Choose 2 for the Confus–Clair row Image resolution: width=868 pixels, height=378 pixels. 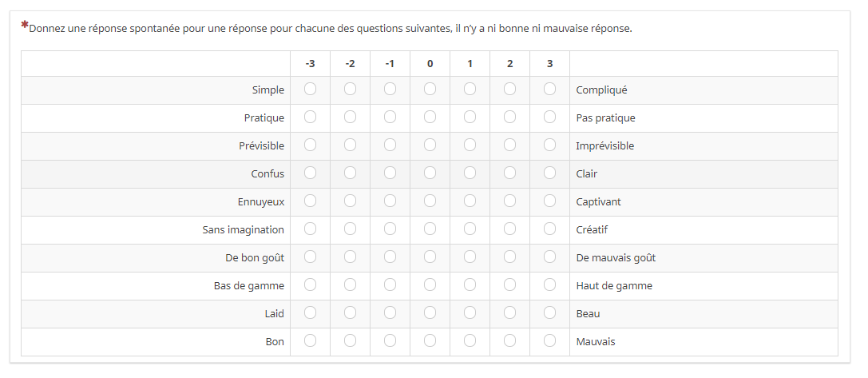(x=509, y=173)
